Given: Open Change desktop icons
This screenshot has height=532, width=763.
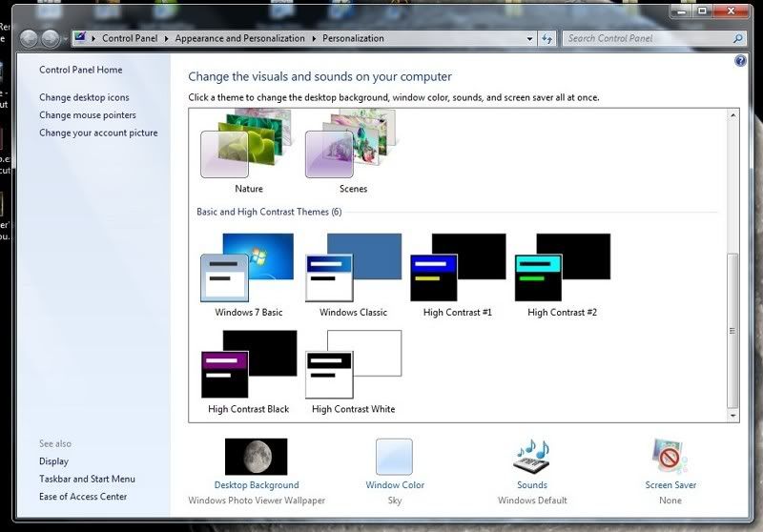Looking at the screenshot, I should pyautogui.click(x=84, y=97).
